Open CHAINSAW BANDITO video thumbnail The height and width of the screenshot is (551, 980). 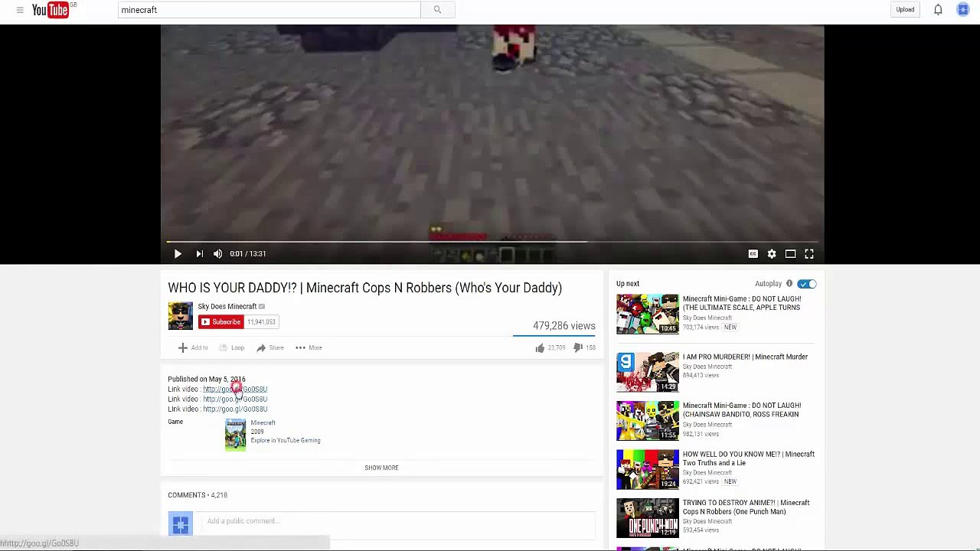(648, 421)
